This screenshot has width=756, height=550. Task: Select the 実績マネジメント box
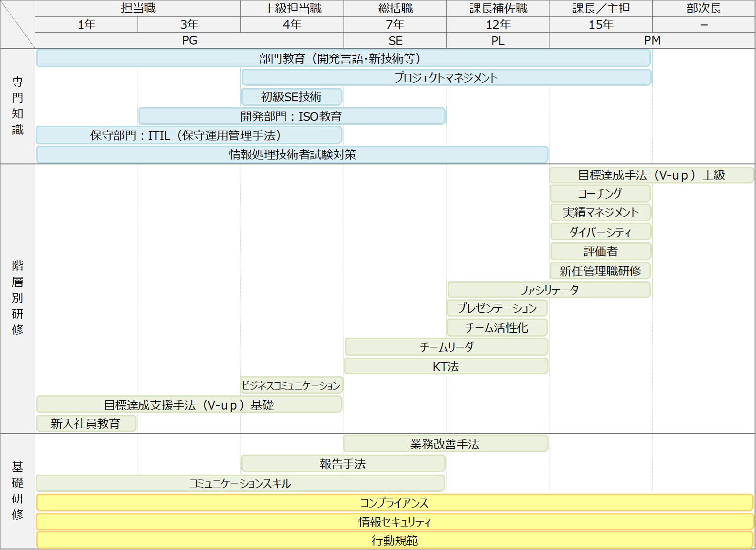tap(600, 212)
